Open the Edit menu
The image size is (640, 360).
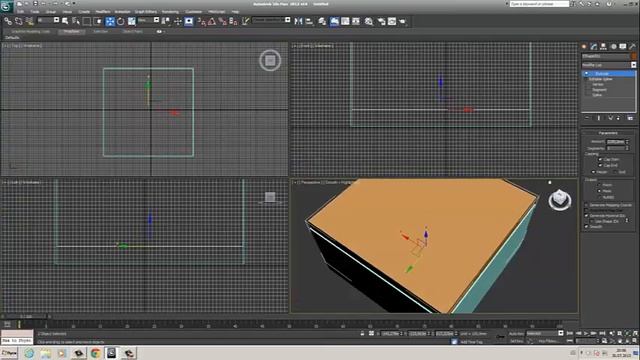tap(20, 12)
